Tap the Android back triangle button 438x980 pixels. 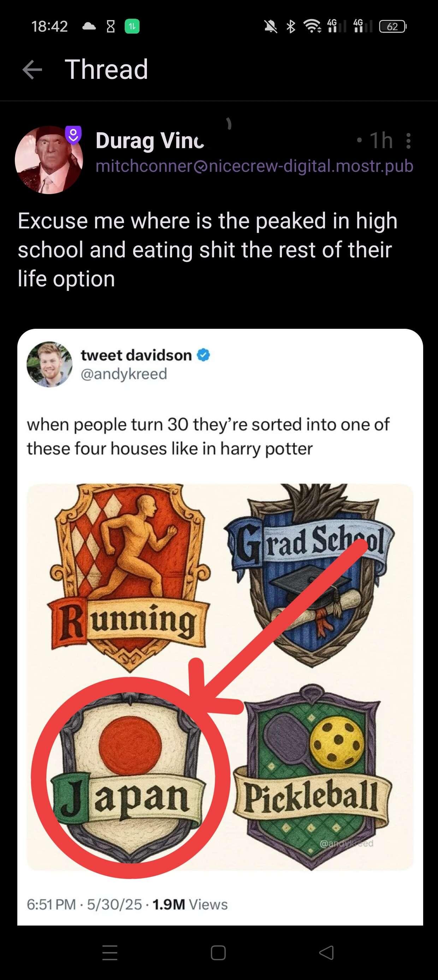pos(327,953)
